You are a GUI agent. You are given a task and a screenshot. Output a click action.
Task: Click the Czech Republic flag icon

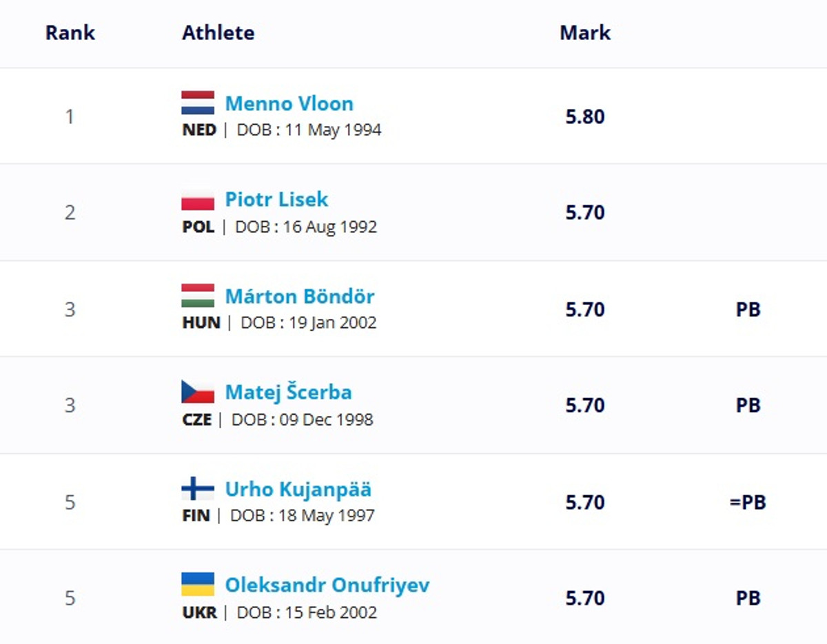click(x=198, y=392)
